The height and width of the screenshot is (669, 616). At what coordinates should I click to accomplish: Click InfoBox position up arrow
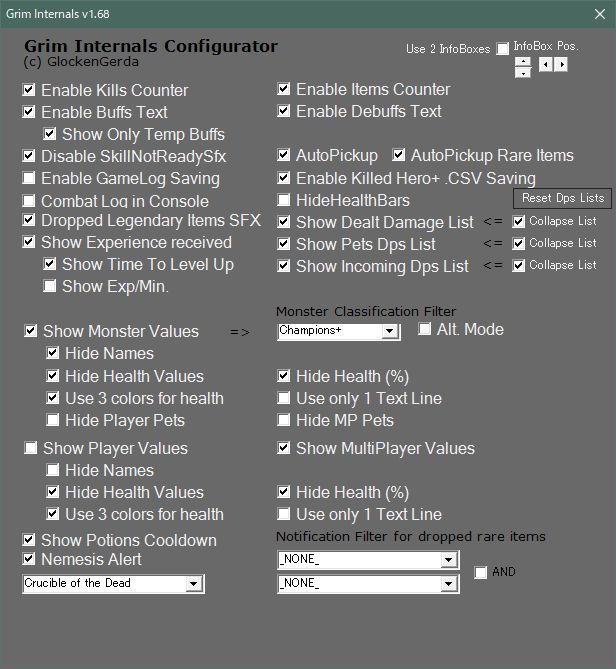[523, 61]
